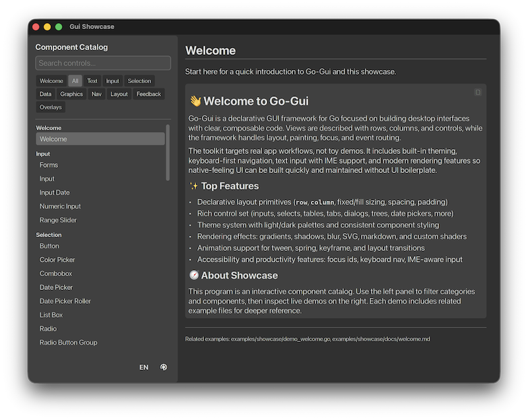This screenshot has width=528, height=420.
Task: Click the Component Catalog title
Action: [72, 47]
